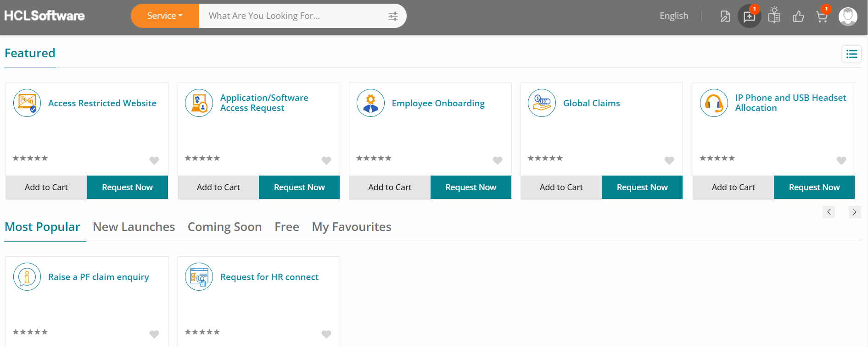This screenshot has height=347, width=868.
Task: Open the chat assistant icon
Action: [749, 17]
